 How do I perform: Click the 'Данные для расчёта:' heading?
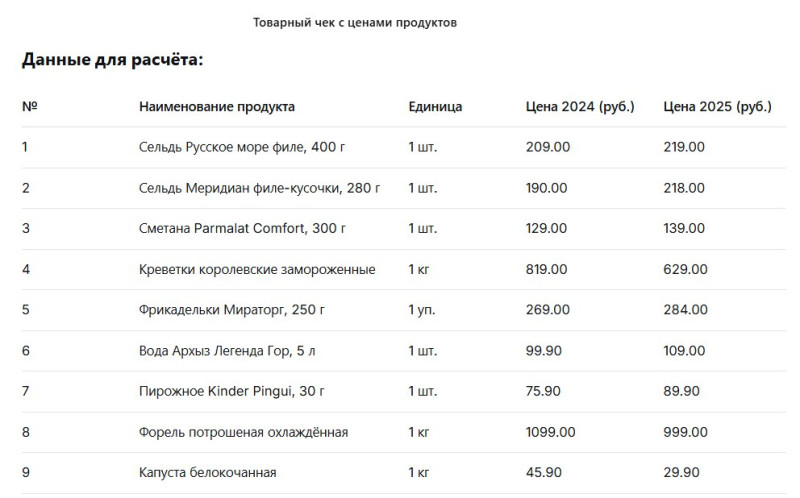click(x=112, y=60)
